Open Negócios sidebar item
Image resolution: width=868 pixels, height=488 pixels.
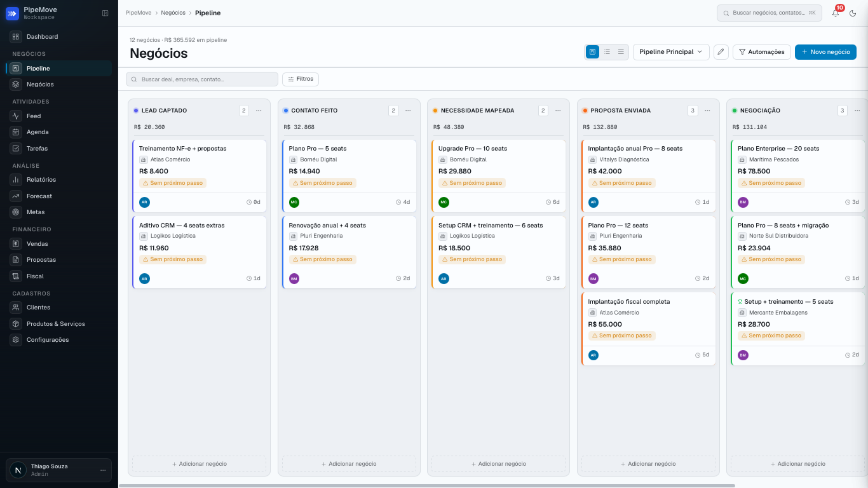coord(59,85)
